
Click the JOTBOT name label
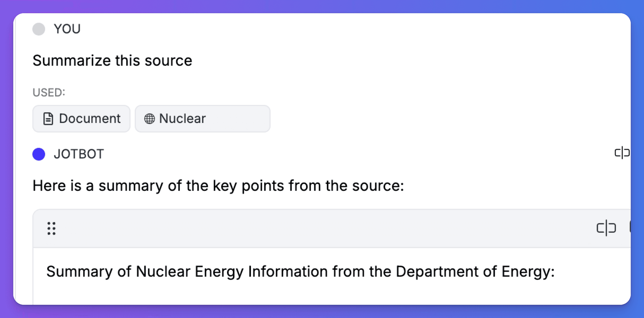(x=79, y=154)
